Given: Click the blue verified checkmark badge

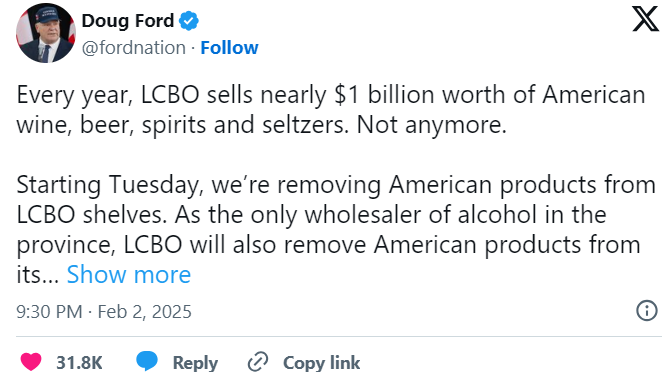Looking at the screenshot, I should pyautogui.click(x=189, y=21).
